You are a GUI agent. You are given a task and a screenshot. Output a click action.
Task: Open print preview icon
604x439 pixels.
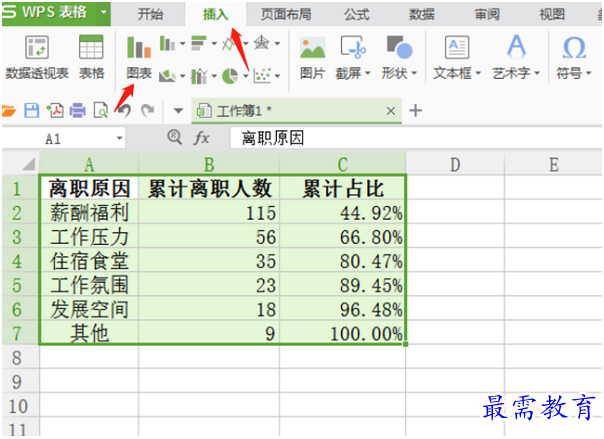[x=101, y=111]
